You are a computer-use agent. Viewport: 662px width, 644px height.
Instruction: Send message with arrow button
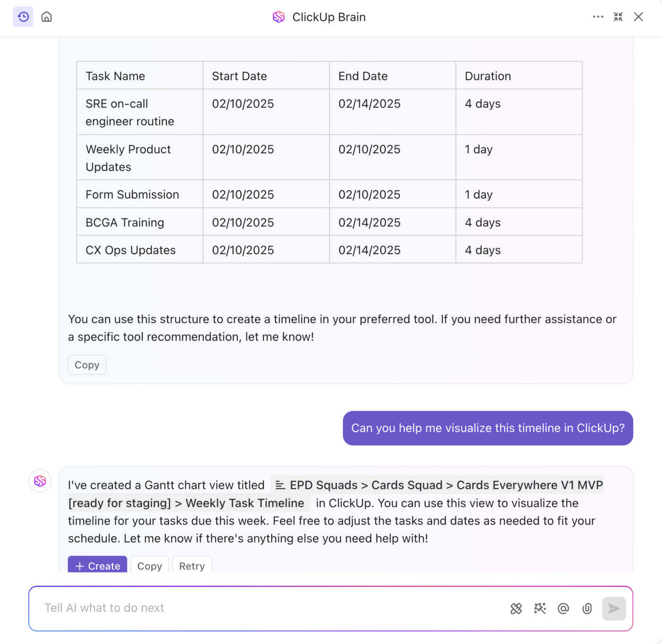tap(614, 609)
